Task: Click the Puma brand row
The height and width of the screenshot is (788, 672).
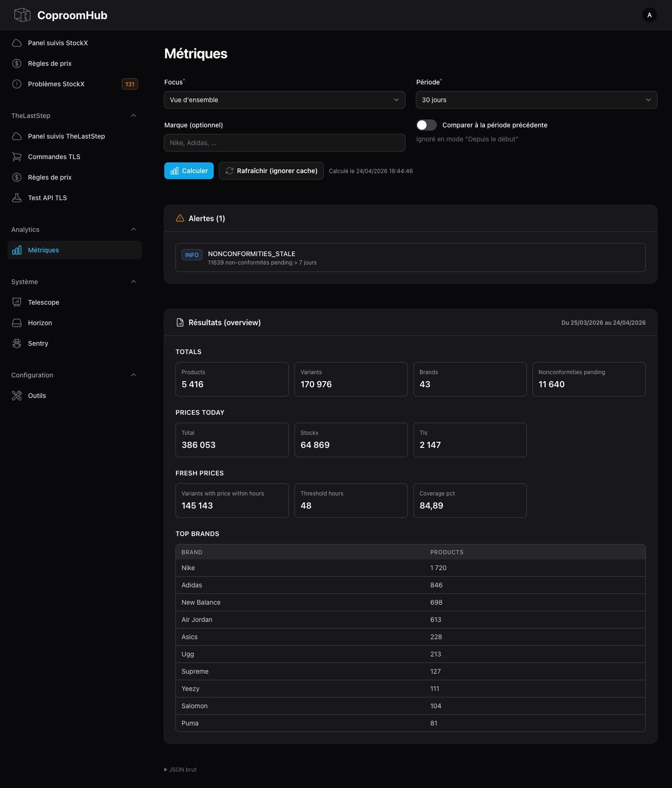Action: click(x=411, y=723)
